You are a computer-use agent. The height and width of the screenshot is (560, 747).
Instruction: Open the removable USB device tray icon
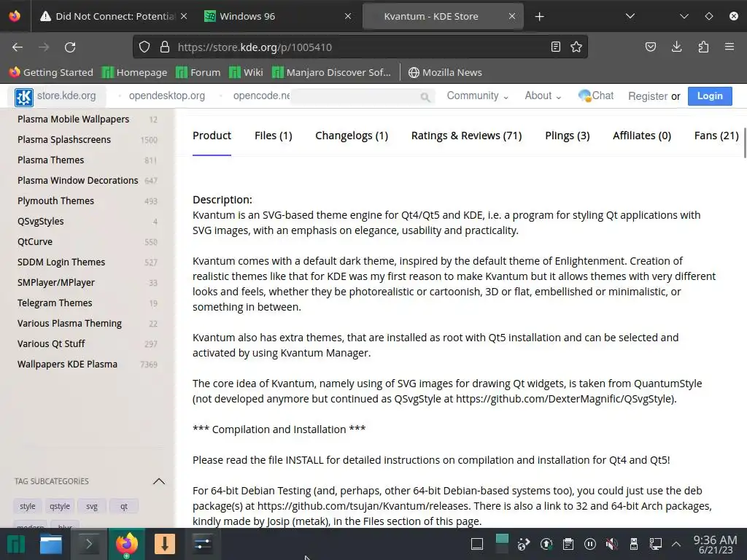point(634,544)
